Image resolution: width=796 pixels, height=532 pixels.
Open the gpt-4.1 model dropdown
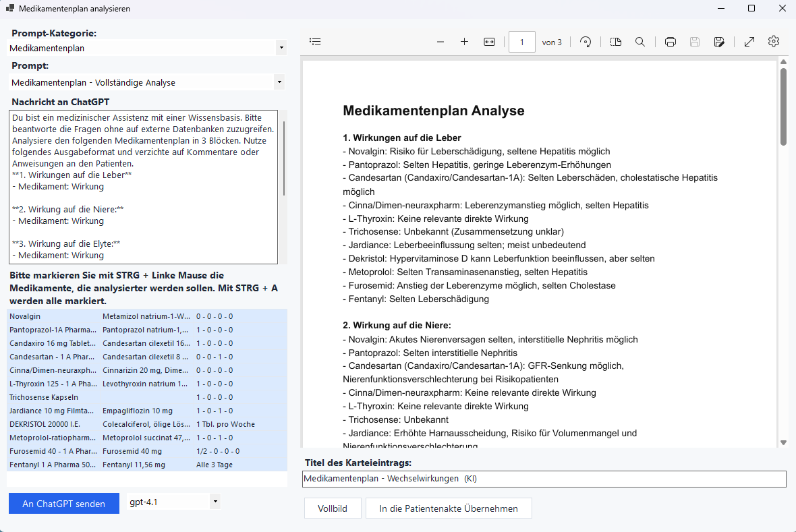click(215, 502)
